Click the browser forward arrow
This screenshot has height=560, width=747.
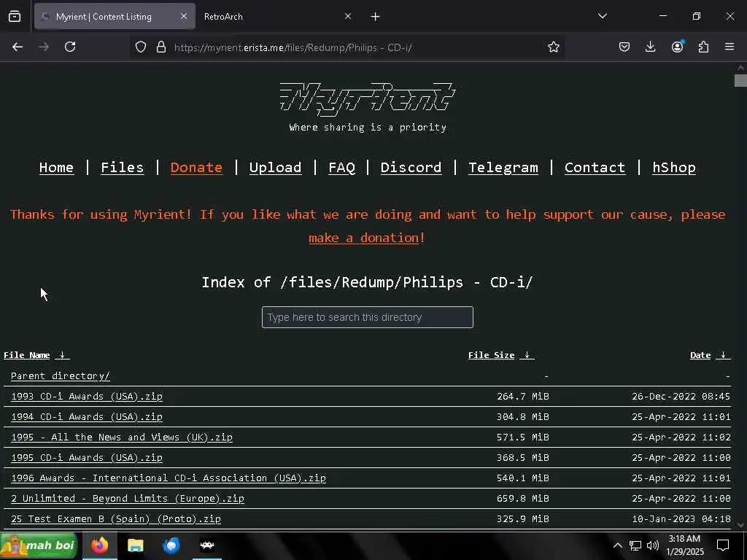coord(44,47)
